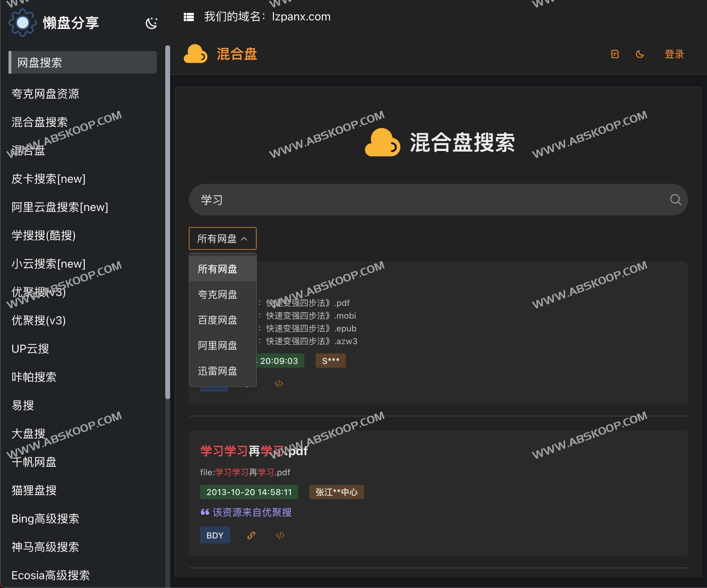Click the orange cloud icon beside 混合盘

(x=196, y=54)
